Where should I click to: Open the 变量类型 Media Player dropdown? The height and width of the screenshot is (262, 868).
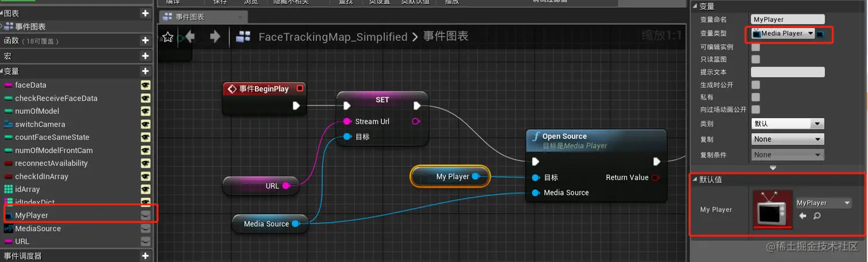(x=783, y=33)
